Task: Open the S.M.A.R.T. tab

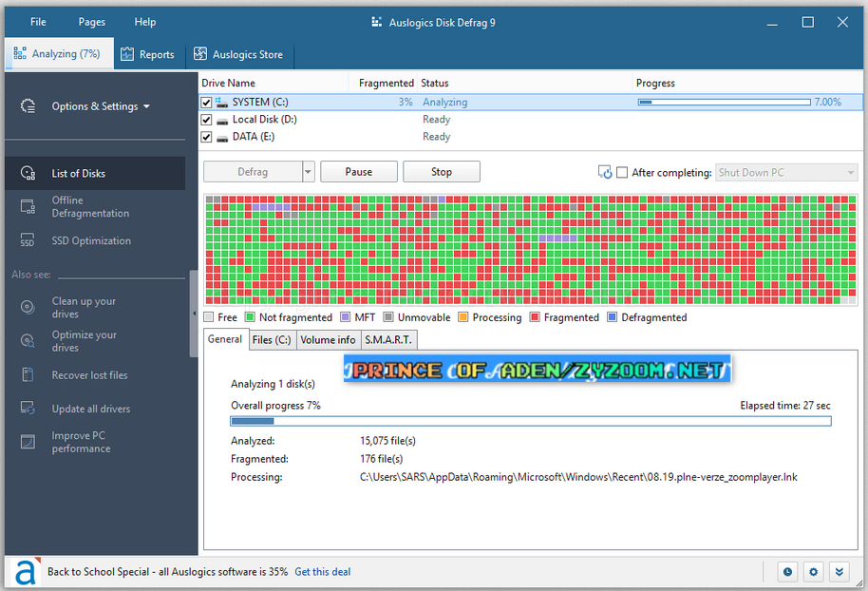Action: pos(388,340)
